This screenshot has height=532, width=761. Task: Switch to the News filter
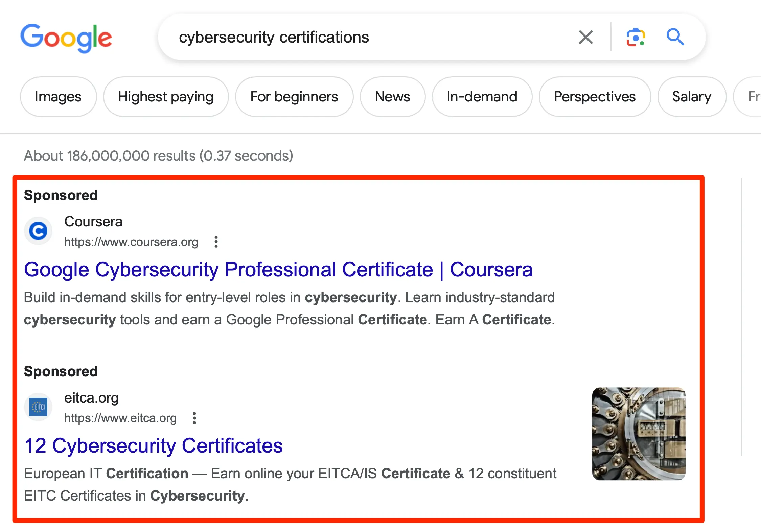coord(392,97)
